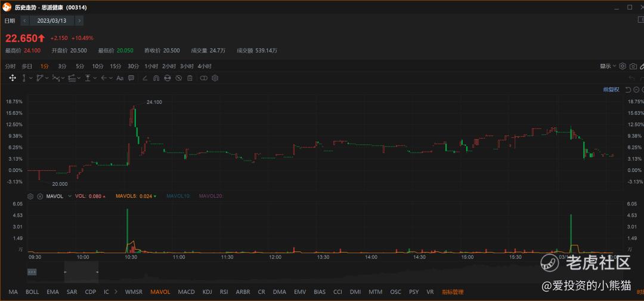
Task: Switch indicator to MACD
Action: pos(186,292)
